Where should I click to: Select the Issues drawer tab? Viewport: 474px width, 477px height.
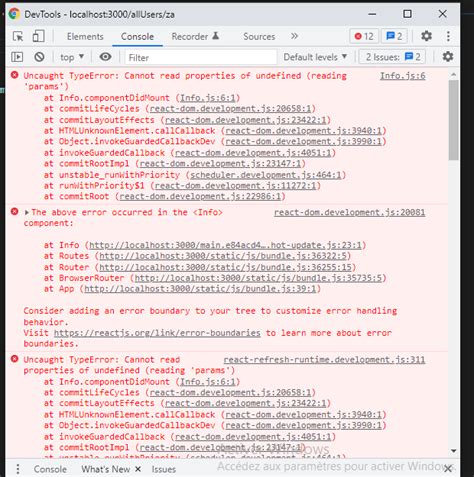click(164, 469)
